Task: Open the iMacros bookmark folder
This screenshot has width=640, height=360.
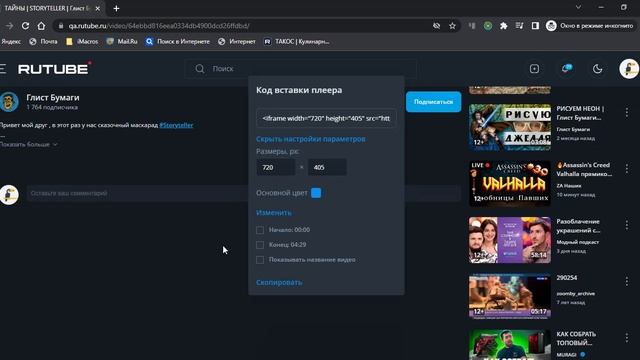Action: pos(82,42)
